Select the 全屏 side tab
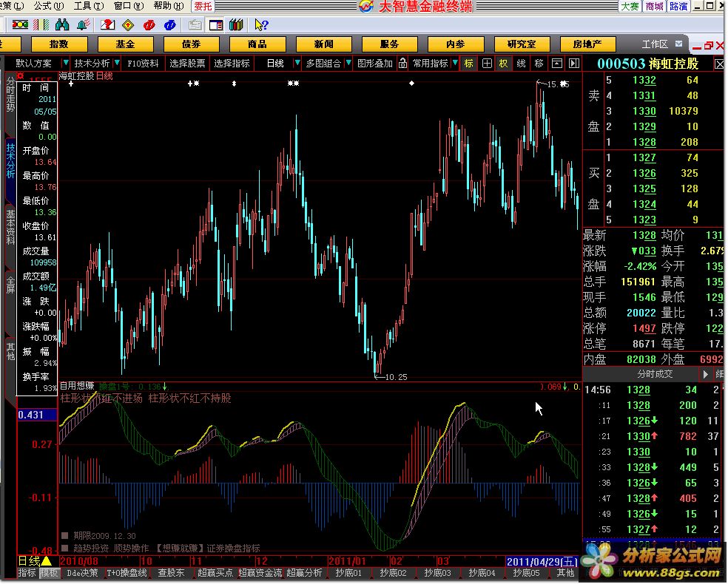 pos(10,284)
